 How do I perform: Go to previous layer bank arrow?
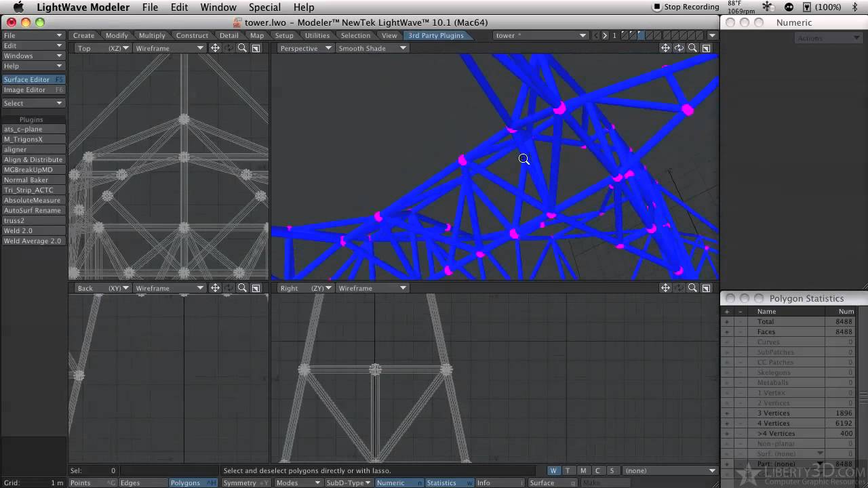coord(596,35)
